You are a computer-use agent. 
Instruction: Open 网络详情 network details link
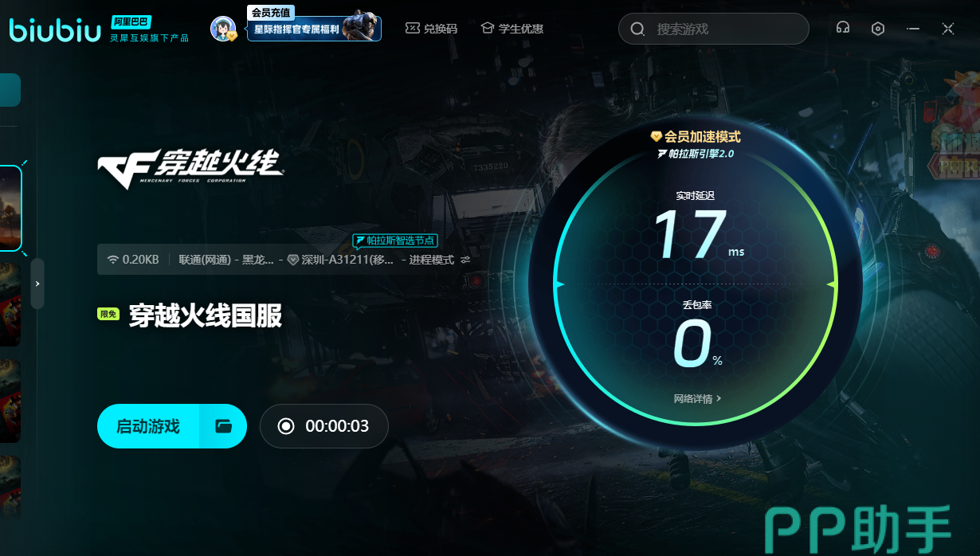[x=697, y=398]
